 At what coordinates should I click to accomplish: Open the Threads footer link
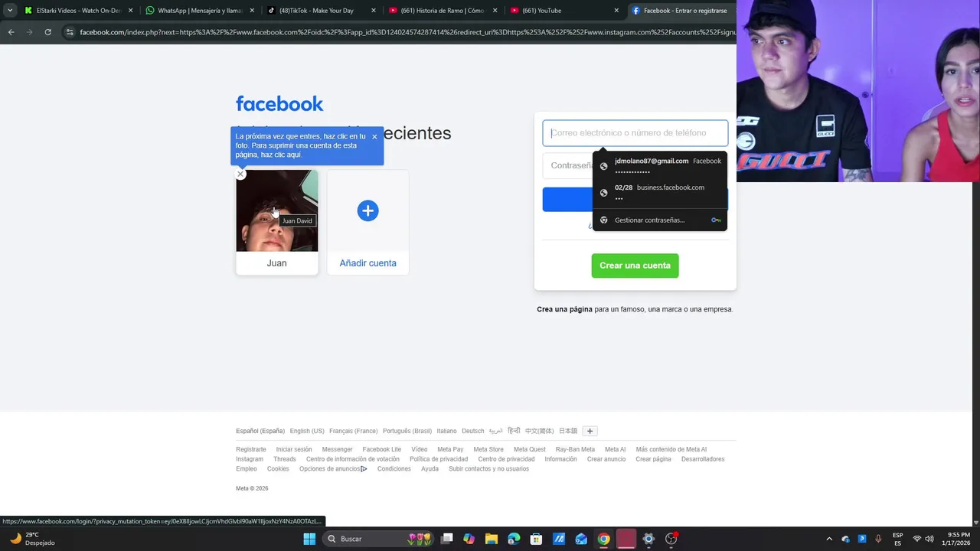284,459
